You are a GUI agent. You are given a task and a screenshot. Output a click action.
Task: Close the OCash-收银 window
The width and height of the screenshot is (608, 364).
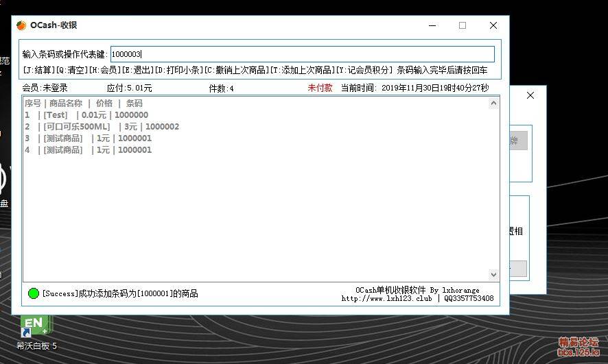[493, 25]
